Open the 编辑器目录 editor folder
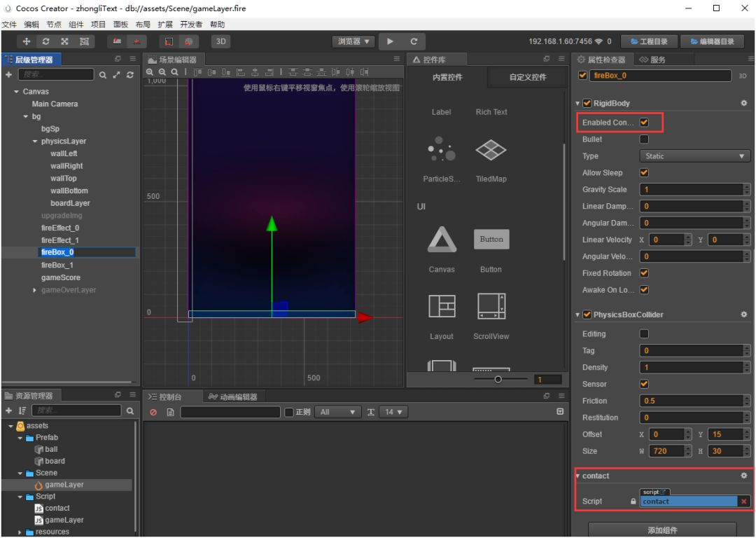This screenshot has width=756, height=538. coord(712,41)
